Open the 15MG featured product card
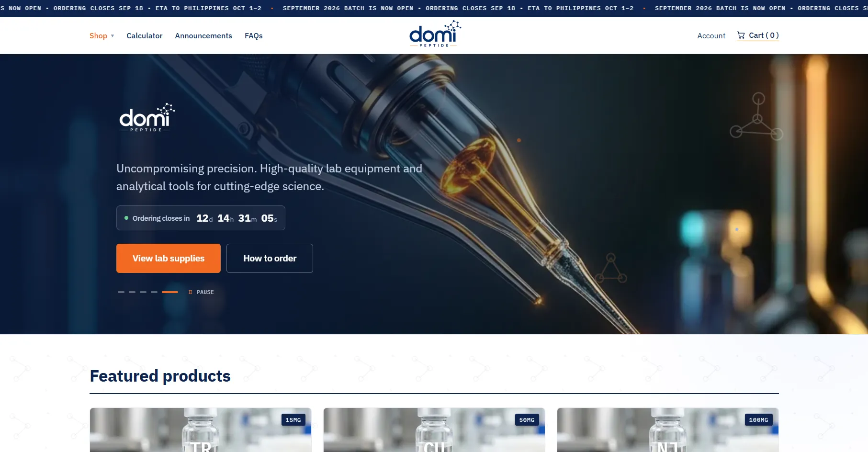 tap(201, 430)
